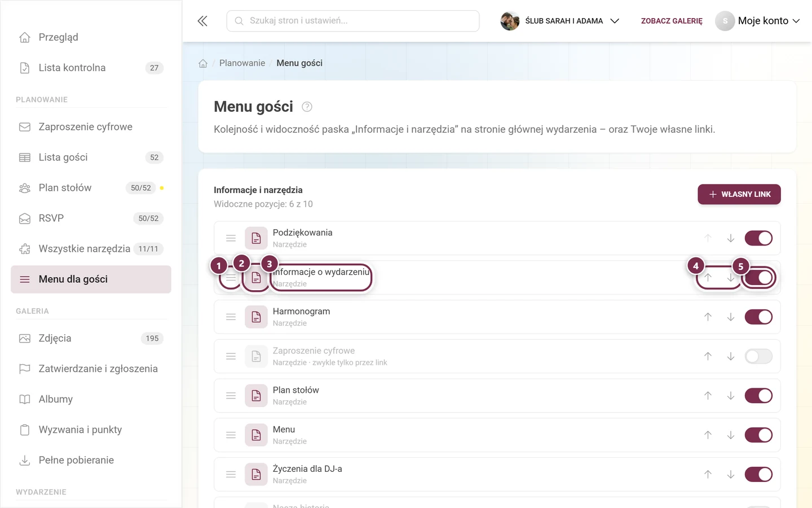Click the wedding couple avatar thumbnail

coord(510,21)
